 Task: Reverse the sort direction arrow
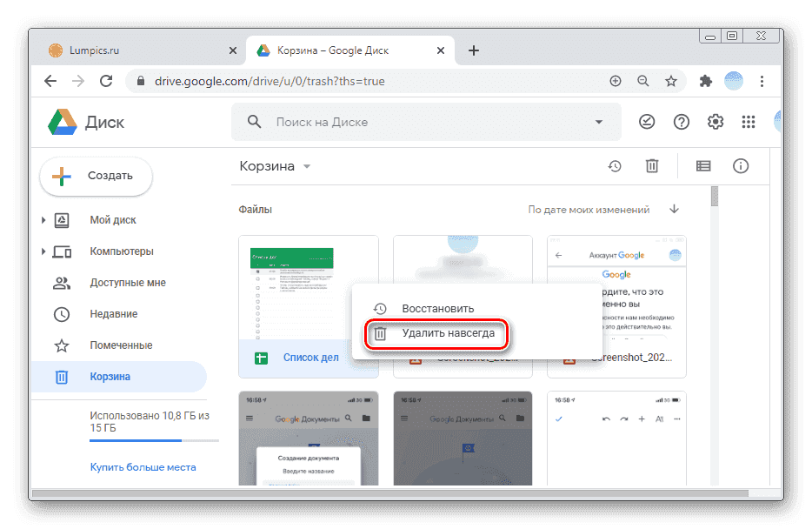(x=674, y=210)
